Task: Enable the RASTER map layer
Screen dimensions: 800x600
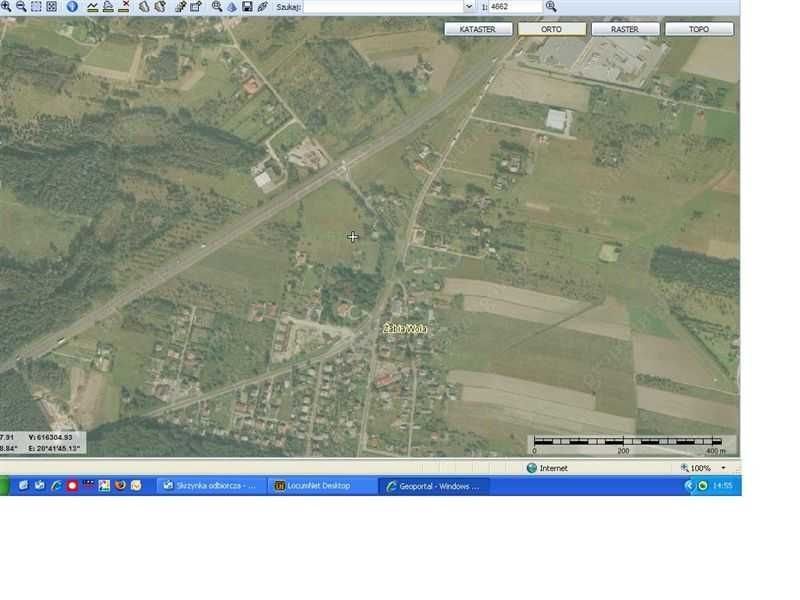Action: coord(625,28)
